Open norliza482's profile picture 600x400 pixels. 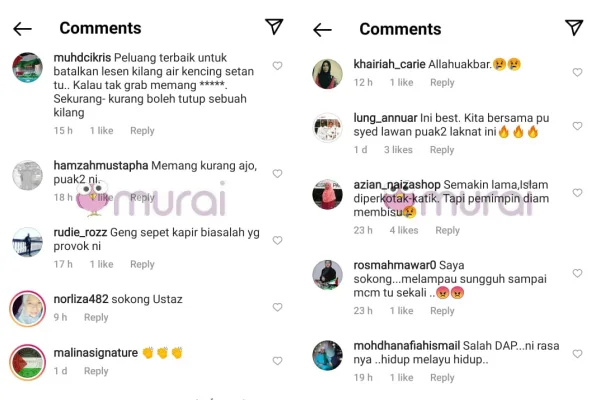click(x=28, y=309)
